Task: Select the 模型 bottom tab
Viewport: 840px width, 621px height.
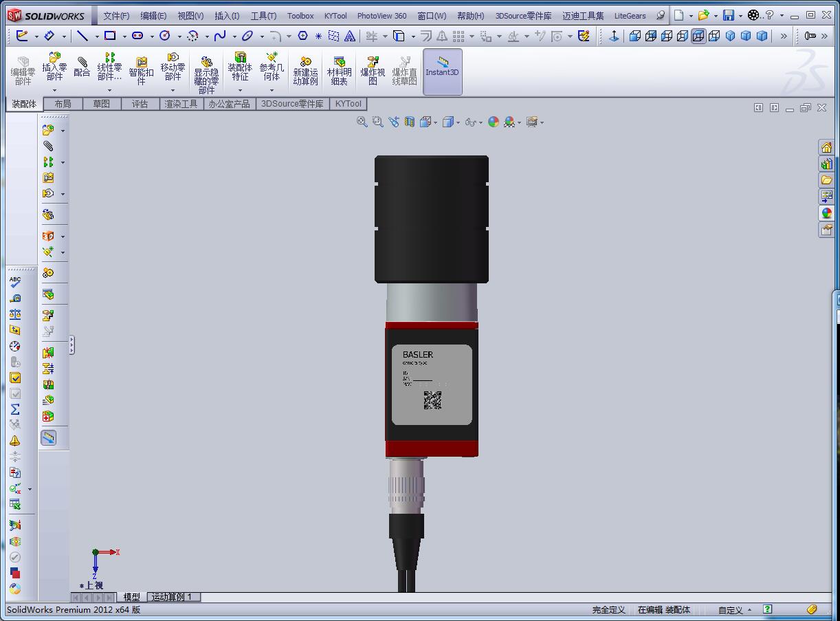Action: tap(131, 597)
